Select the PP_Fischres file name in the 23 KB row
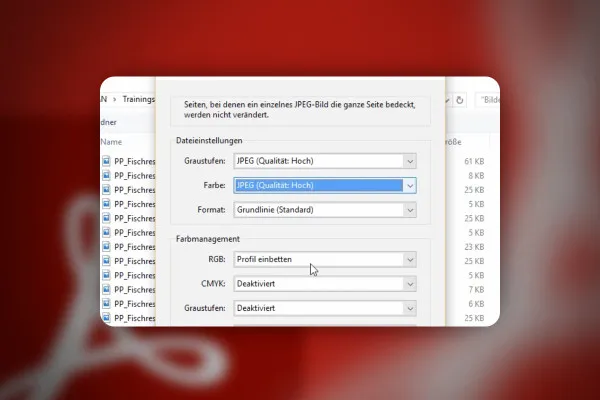 click(135, 247)
